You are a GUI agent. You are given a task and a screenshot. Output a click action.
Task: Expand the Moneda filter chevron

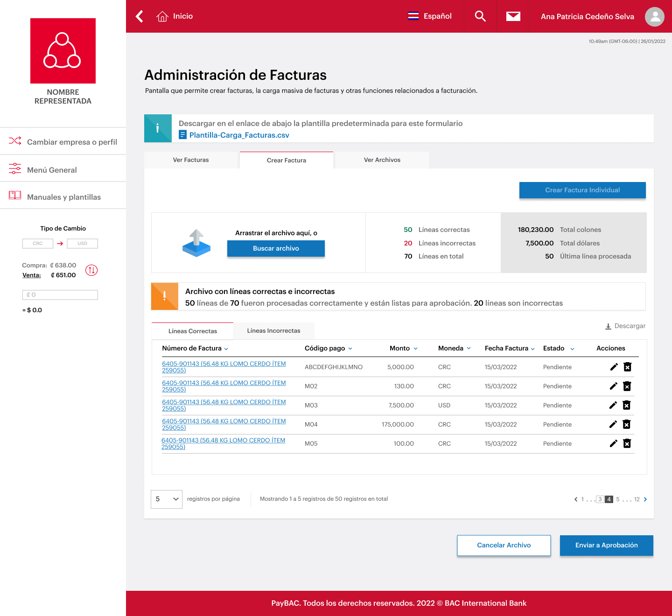pyautogui.click(x=469, y=348)
